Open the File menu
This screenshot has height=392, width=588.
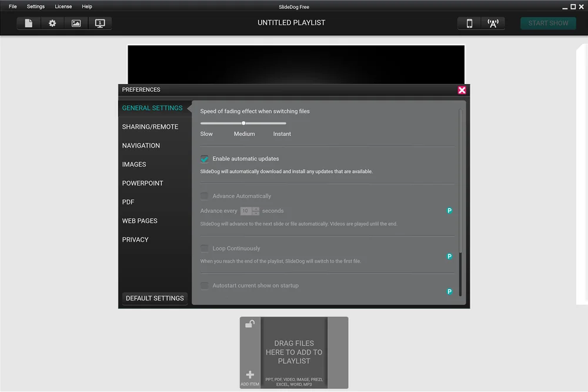(13, 6)
